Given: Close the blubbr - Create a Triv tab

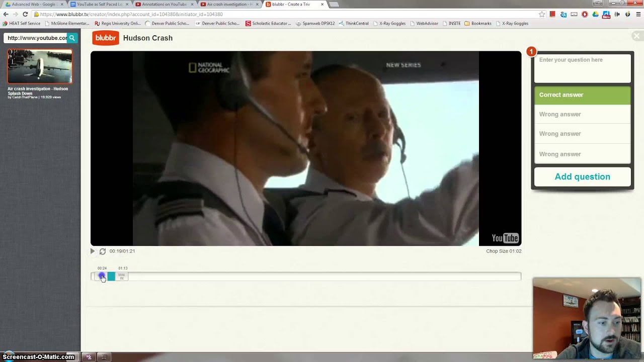Looking at the screenshot, I should tap(322, 5).
